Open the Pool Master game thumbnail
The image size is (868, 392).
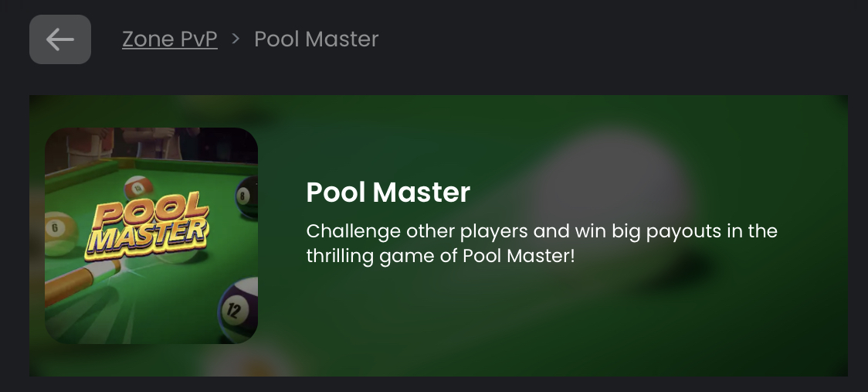151,236
